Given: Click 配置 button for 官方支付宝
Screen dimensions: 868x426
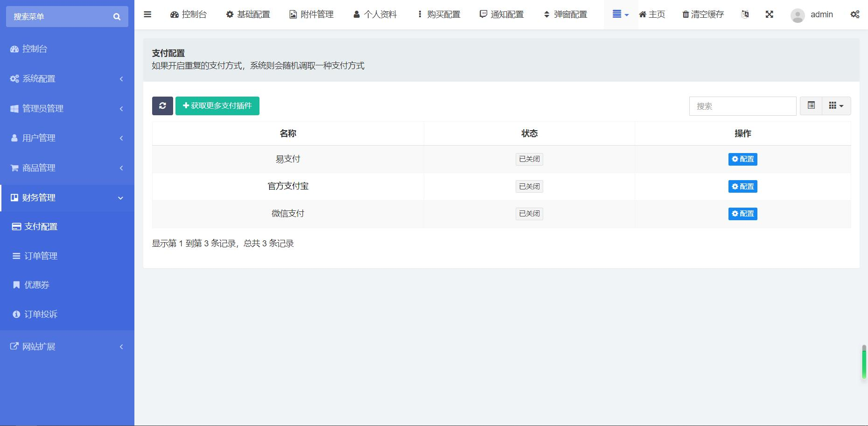Looking at the screenshot, I should pos(742,187).
